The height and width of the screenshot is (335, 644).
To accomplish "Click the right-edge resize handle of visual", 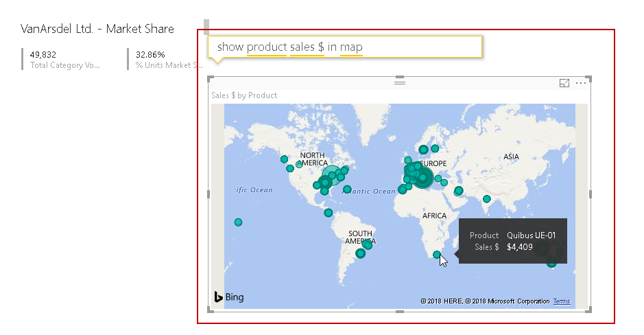I will click(590, 194).
